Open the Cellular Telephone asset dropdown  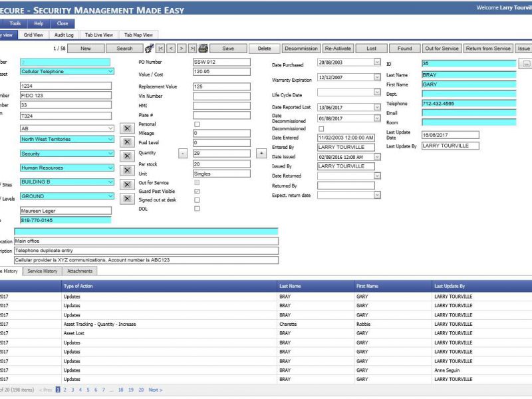[x=110, y=71]
